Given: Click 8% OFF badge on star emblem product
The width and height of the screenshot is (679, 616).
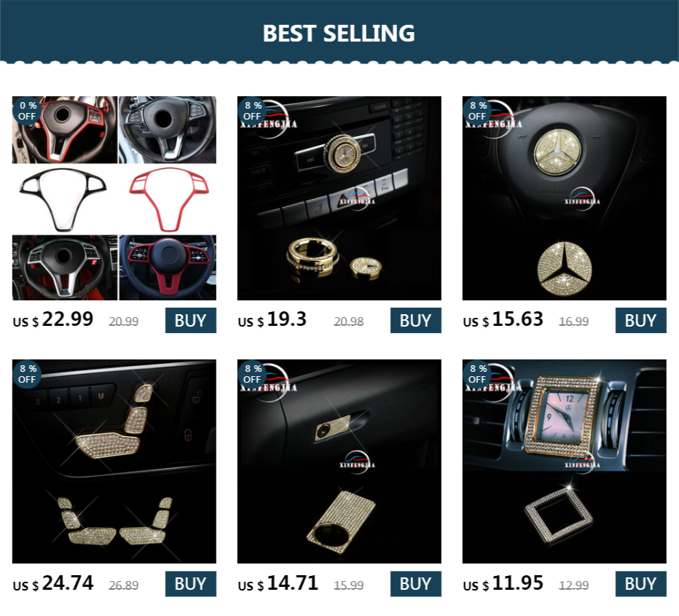Looking at the screenshot, I should [477, 111].
